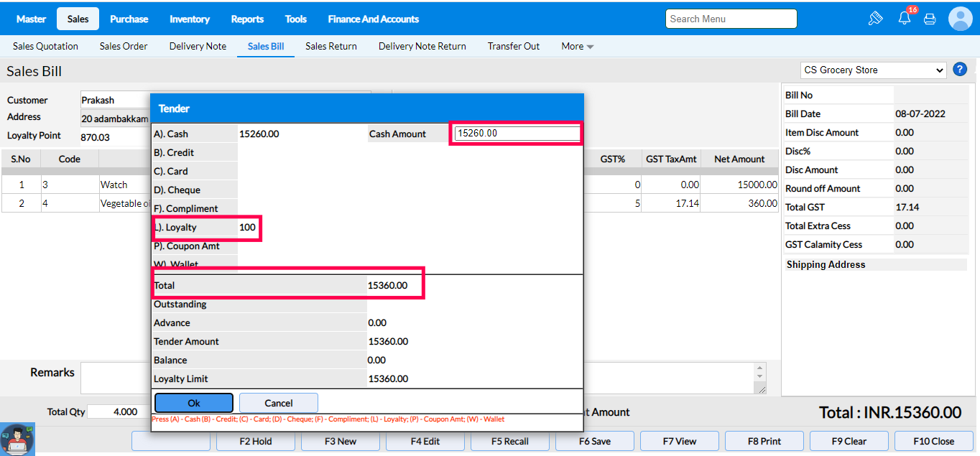Open the support assistant chat icon
Image resolution: width=980 pixels, height=456 pixels.
[x=17, y=439]
